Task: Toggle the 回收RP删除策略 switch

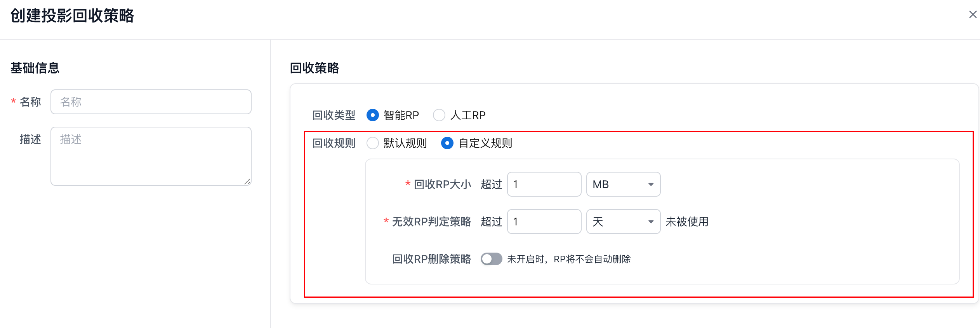Action: click(x=491, y=259)
